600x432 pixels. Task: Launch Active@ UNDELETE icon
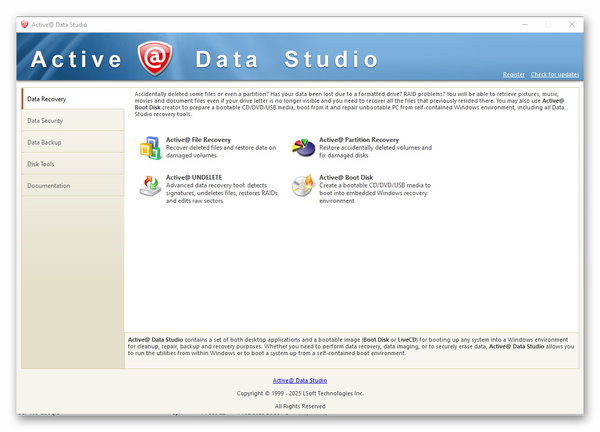(x=150, y=186)
